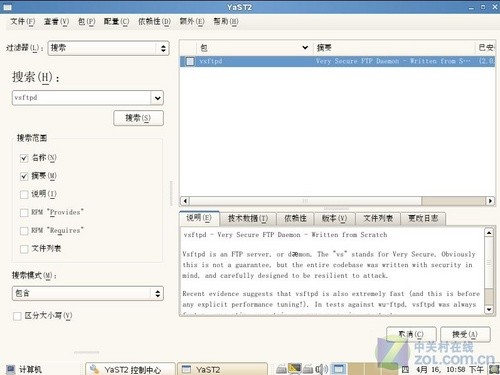Click the 已安 column header
The height and width of the screenshot is (375, 500).
(x=486, y=48)
